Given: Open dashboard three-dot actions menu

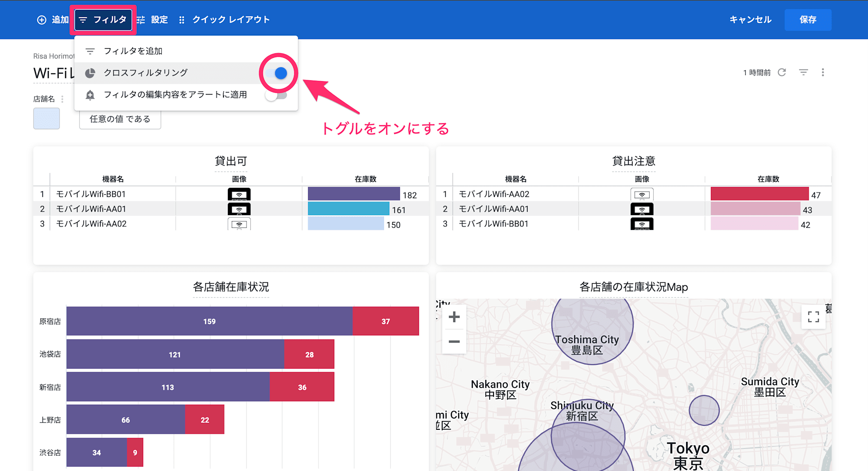Looking at the screenshot, I should click(x=822, y=72).
